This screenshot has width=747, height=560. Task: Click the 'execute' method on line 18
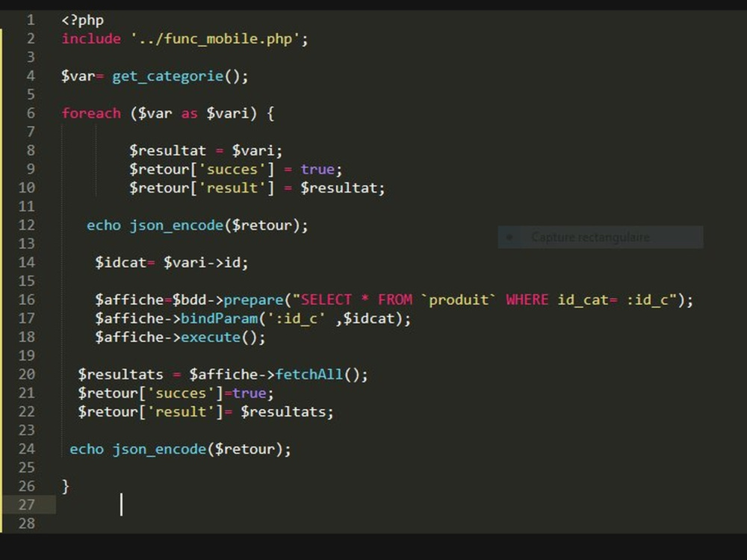pos(211,337)
